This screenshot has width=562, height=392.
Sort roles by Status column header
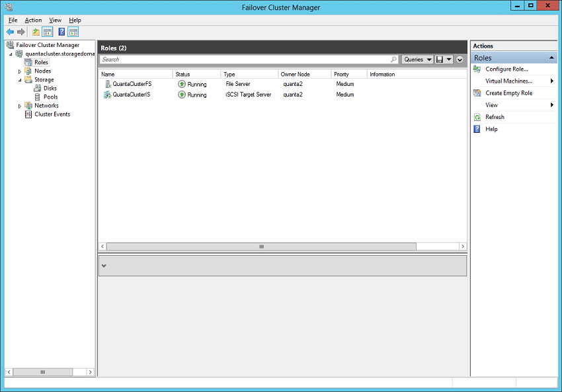[197, 74]
